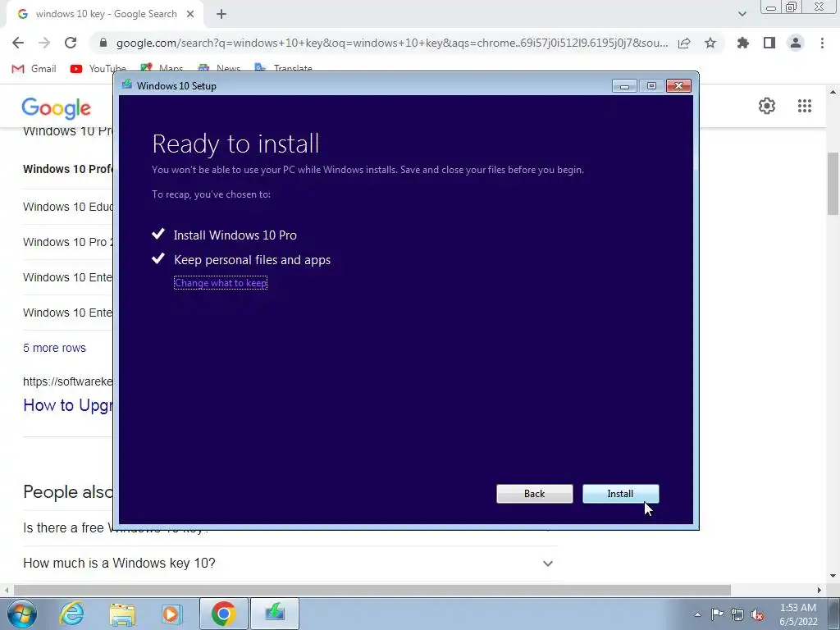Click the scroll-down arrow of page scrollbar
840x630 pixels.
tap(833, 576)
